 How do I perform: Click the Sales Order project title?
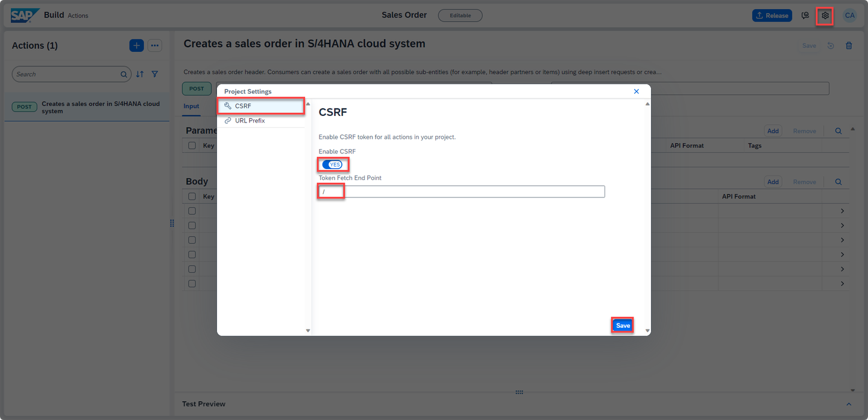404,15
